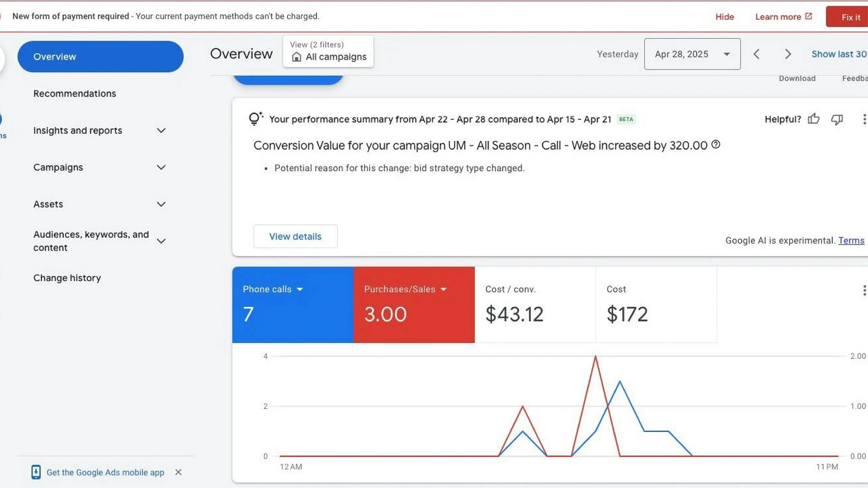The height and width of the screenshot is (488, 868).
Task: Open Change history in the sidebar
Action: [67, 278]
